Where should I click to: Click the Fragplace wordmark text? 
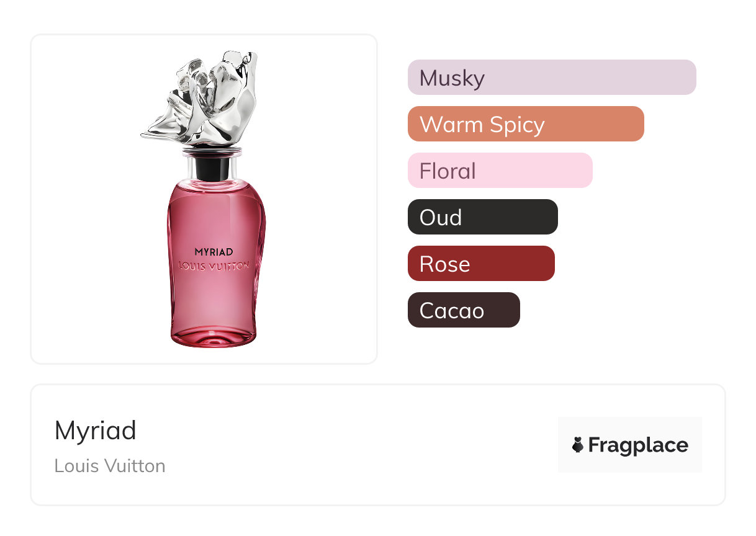point(638,445)
